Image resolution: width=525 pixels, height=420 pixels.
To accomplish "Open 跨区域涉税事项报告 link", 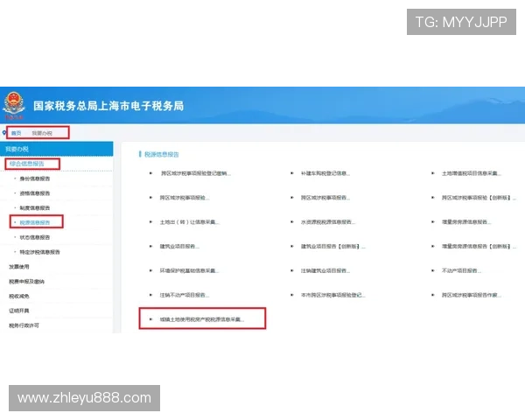I will [x=325, y=198].
